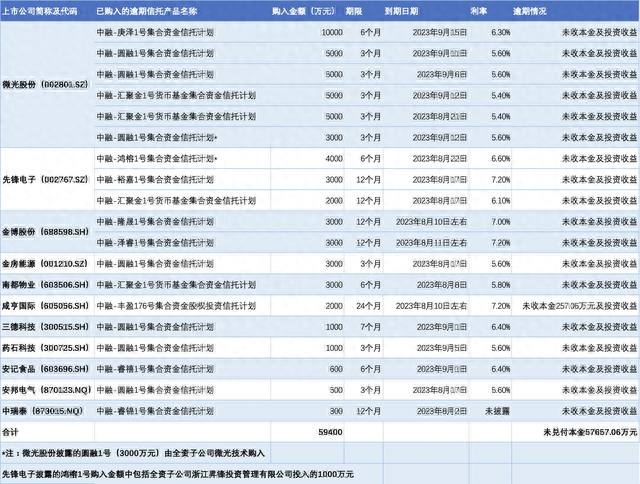The height and width of the screenshot is (484, 640).
Task: Click the amount 3000 in 金房能源 row
Action: tap(334, 264)
